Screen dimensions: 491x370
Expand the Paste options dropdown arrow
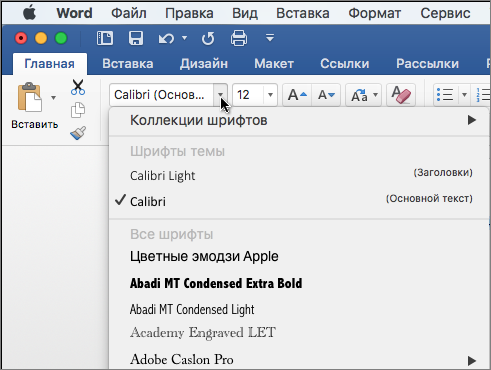[x=53, y=98]
